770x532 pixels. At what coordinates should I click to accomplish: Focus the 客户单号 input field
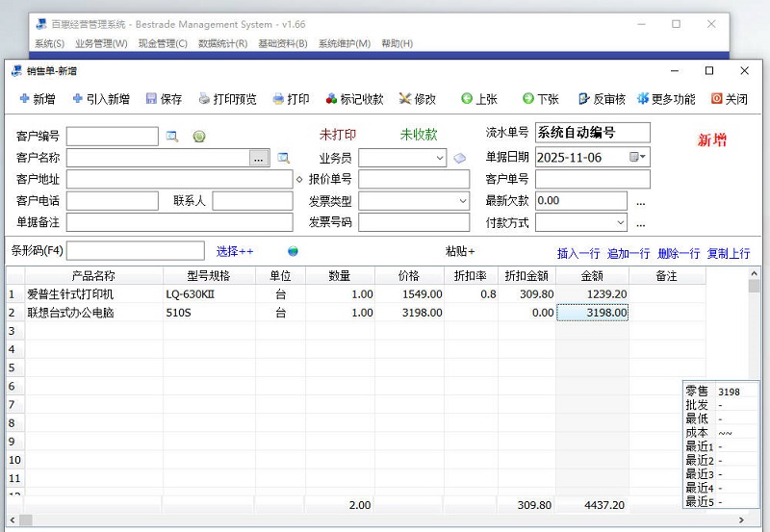(593, 179)
